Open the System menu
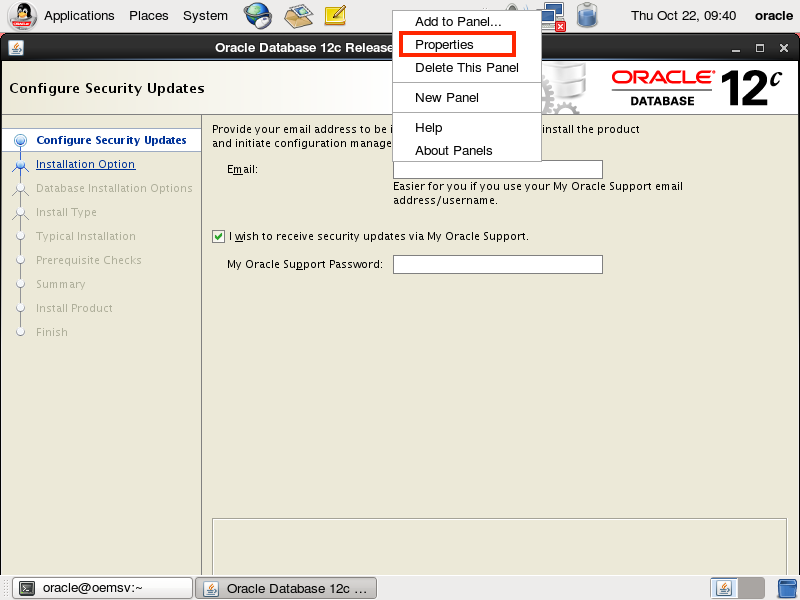 pos(205,16)
